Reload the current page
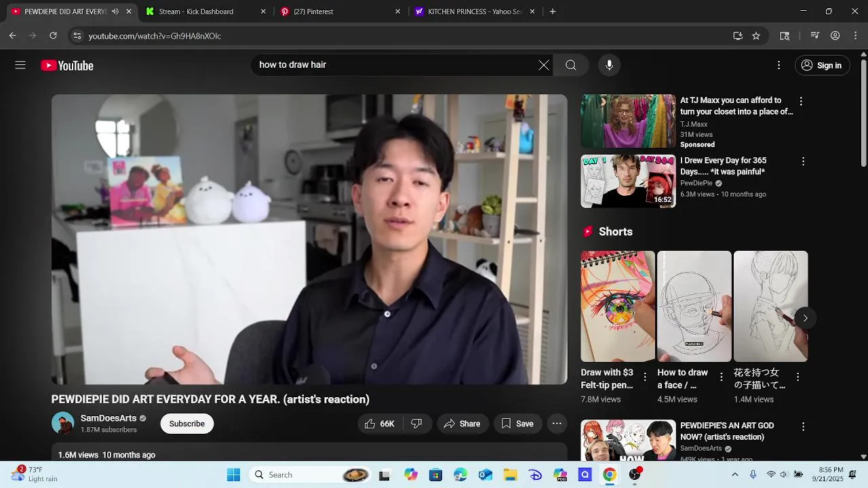868x488 pixels. coord(53,36)
